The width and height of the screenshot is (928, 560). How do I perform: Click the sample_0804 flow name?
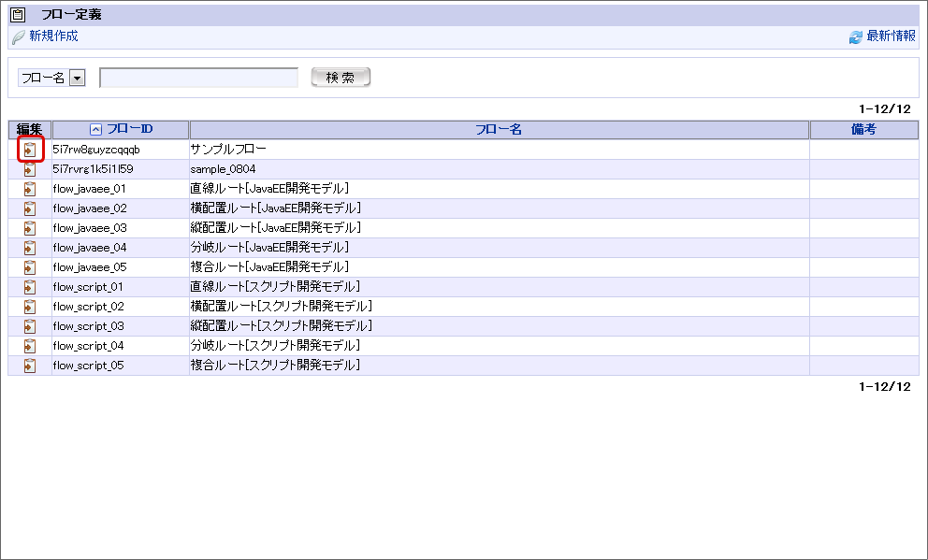coord(224,169)
